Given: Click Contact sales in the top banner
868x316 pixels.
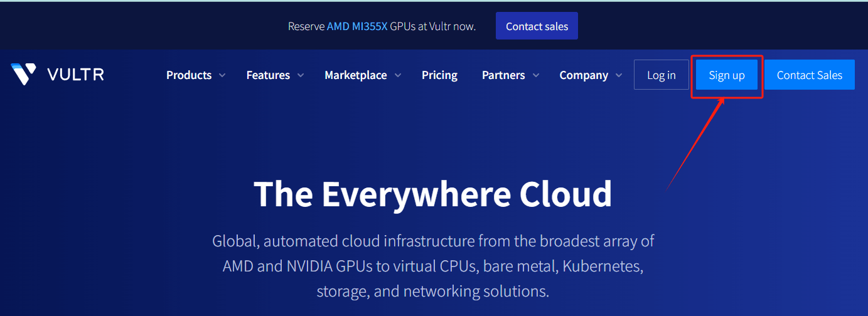Looking at the screenshot, I should click(537, 26).
